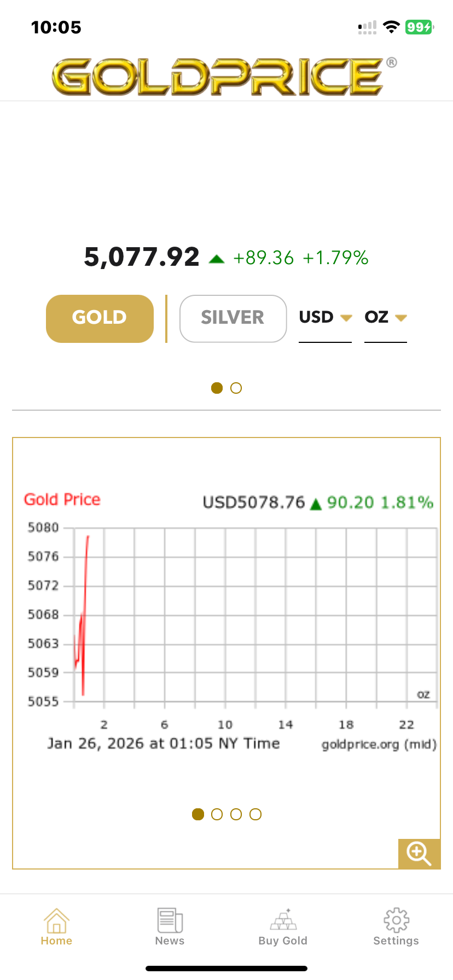Screen dimensions: 453x980
Task: Tap the green price-up triangle
Action: [x=217, y=259]
